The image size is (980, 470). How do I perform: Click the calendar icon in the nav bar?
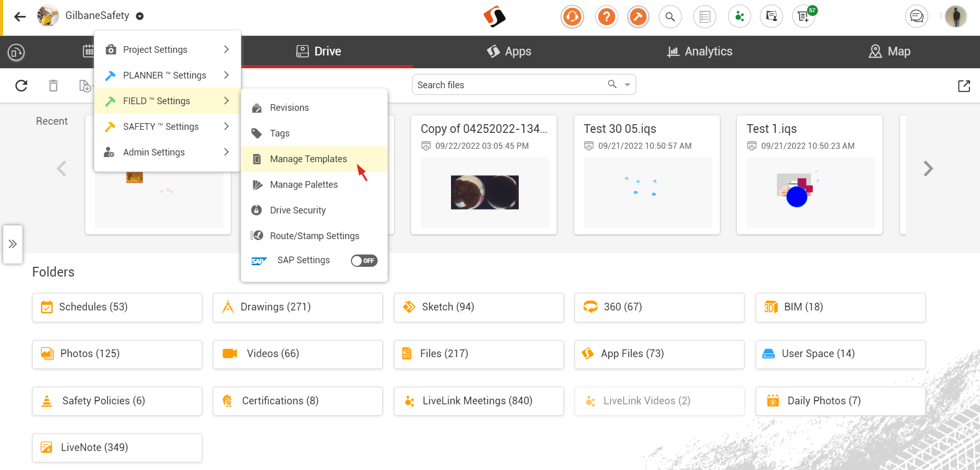click(88, 51)
